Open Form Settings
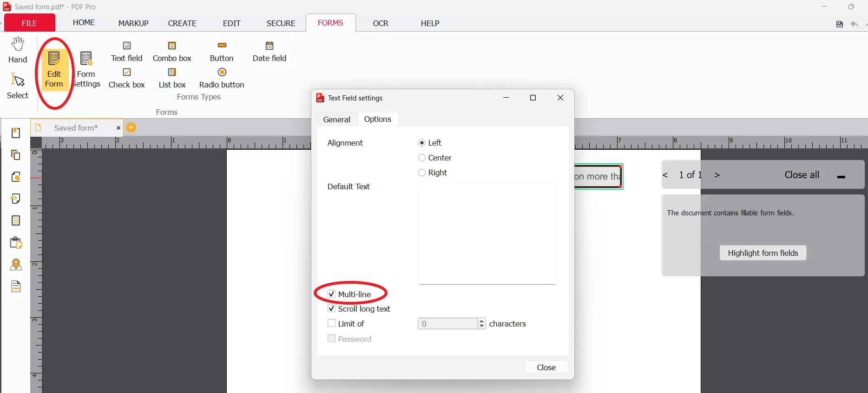The width and height of the screenshot is (868, 393). [86, 70]
